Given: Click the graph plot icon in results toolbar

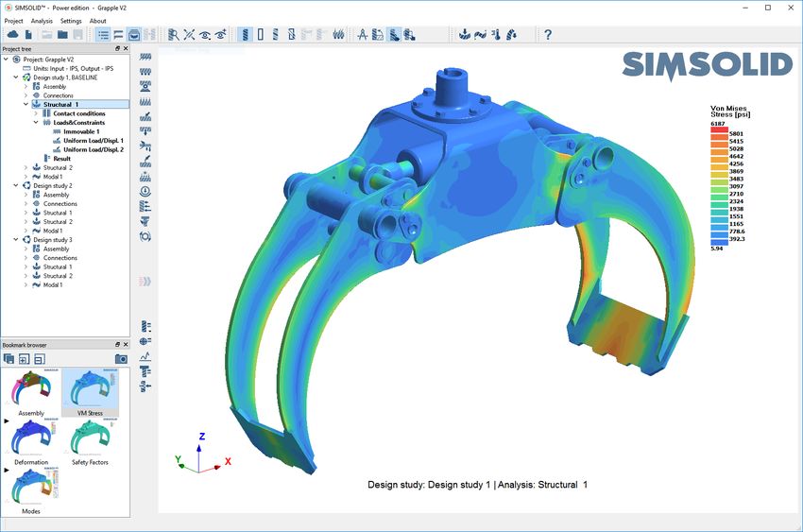Looking at the screenshot, I should click(145, 356).
